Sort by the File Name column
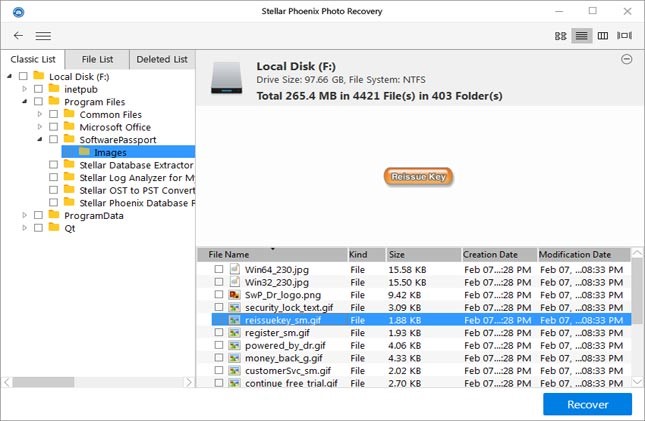Screen dimensions: 645x421 point(272,255)
